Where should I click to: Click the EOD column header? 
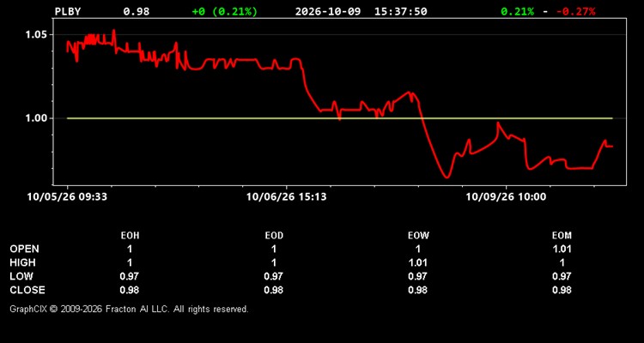[x=274, y=236]
